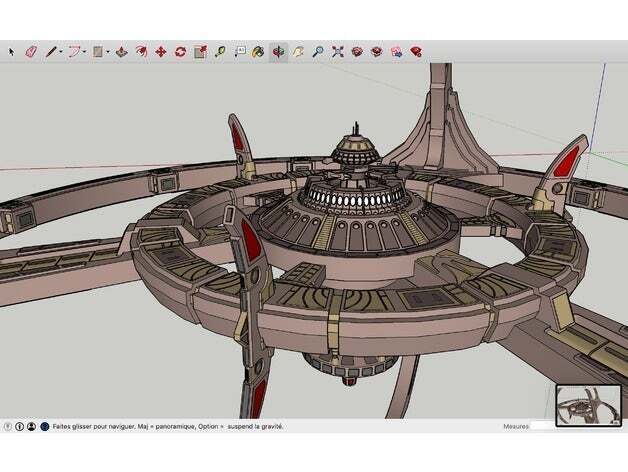Pick the Paint Bucket tool

[x=258, y=52]
